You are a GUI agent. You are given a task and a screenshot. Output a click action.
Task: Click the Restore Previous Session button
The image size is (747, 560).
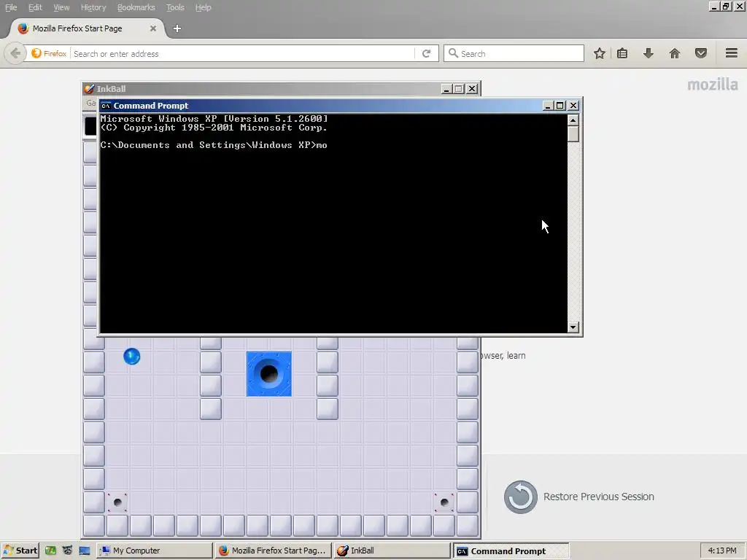click(578, 497)
